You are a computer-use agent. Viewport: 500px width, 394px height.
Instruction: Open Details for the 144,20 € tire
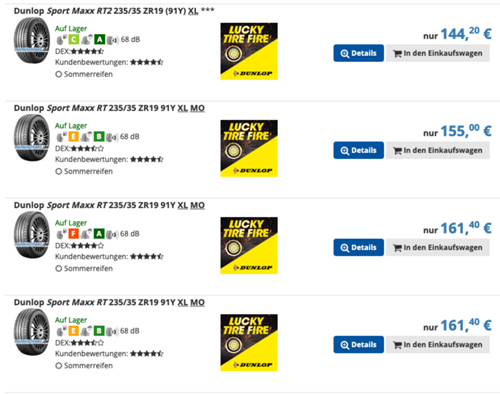point(358,53)
